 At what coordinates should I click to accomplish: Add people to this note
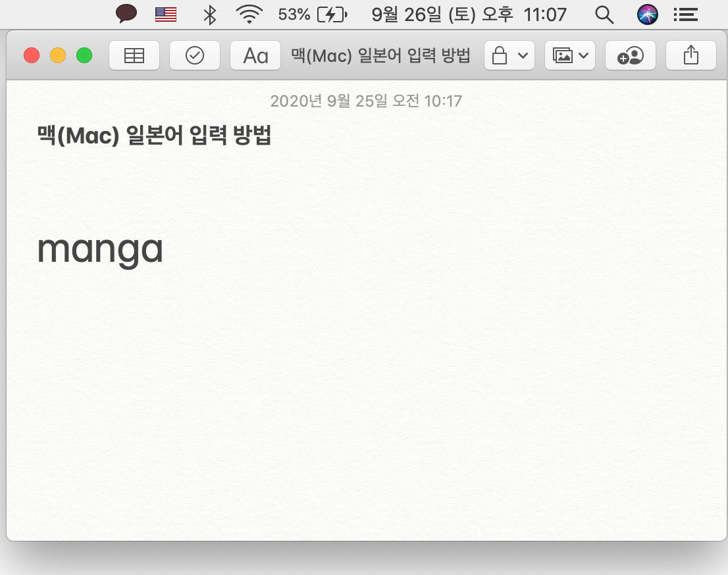[x=631, y=56]
